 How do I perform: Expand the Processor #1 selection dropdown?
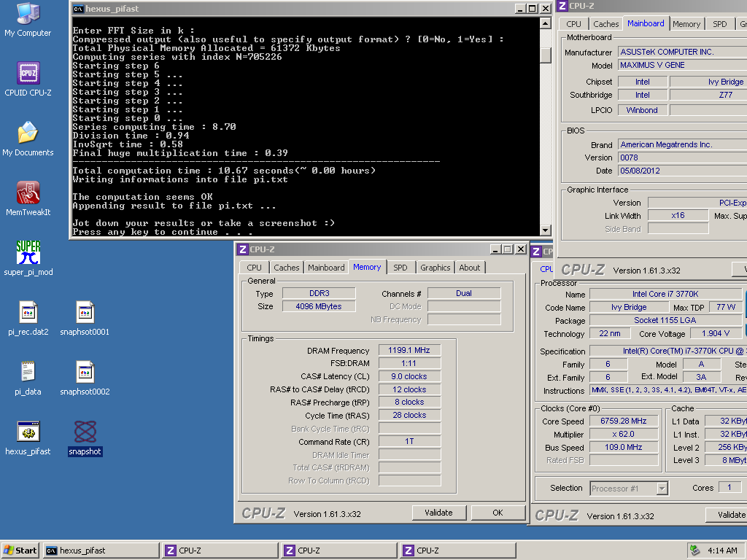tap(662, 489)
